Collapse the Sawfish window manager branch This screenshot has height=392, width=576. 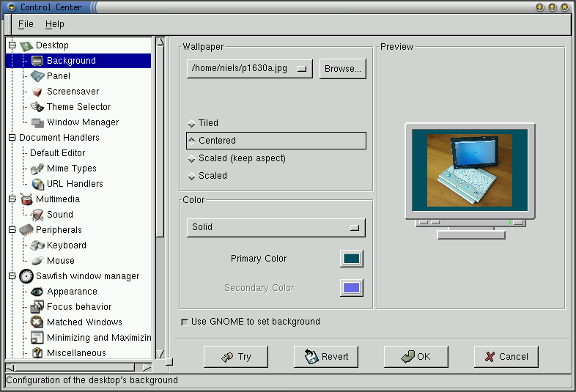(x=12, y=276)
